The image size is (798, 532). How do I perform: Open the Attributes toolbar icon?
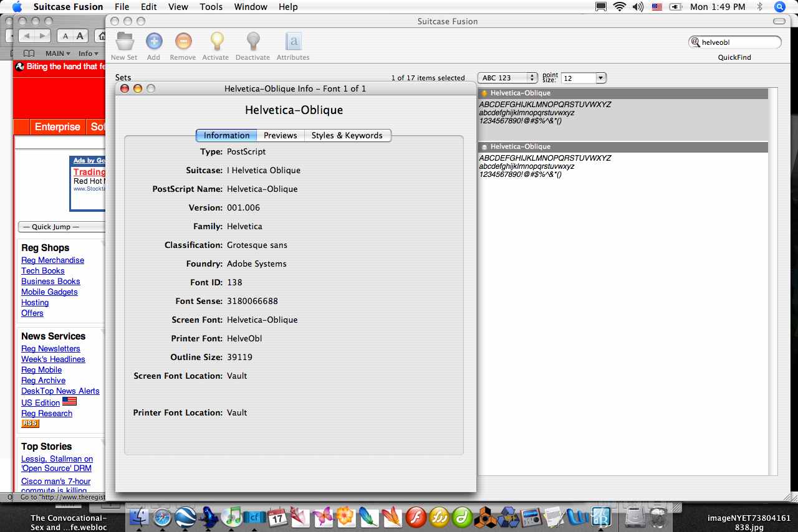[293, 41]
